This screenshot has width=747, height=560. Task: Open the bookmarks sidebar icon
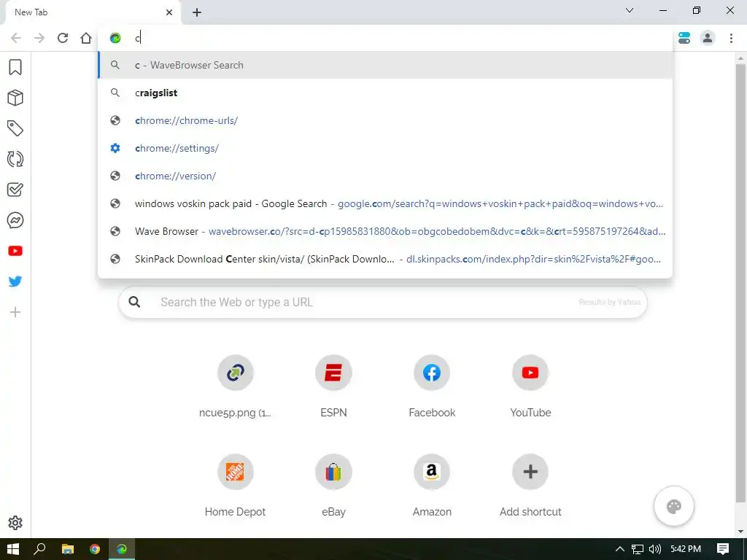coord(15,67)
